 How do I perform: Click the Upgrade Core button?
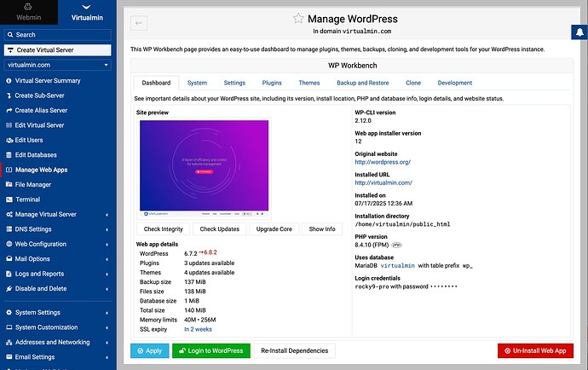pyautogui.click(x=274, y=228)
